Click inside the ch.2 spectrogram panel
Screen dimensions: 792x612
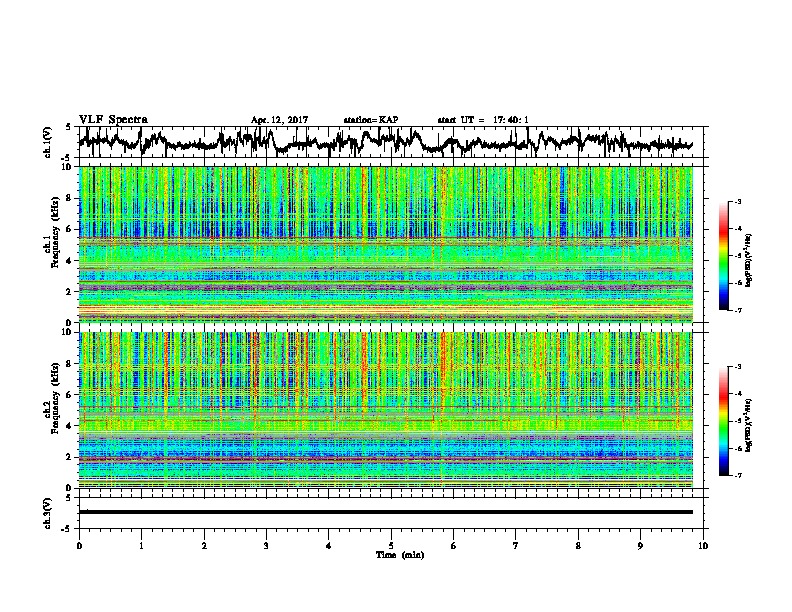385,410
